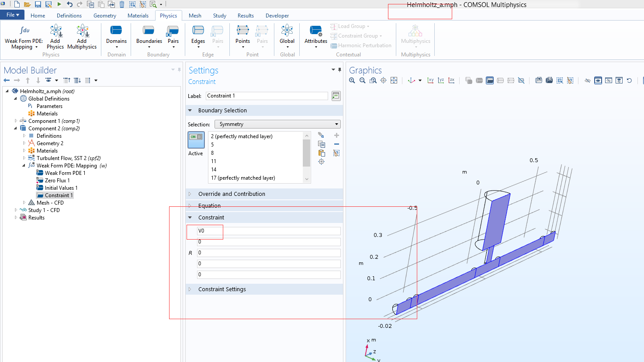The image size is (644, 362).
Task: Click the Undo arrow in quick toolbar
Action: click(69, 4)
